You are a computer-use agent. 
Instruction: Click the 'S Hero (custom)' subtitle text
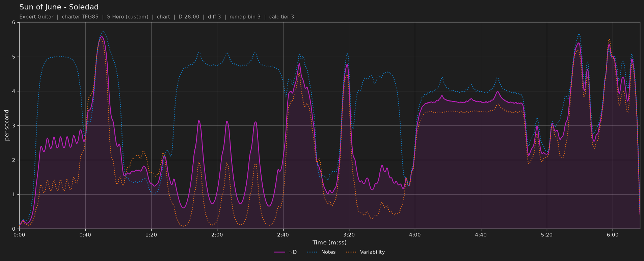(x=128, y=17)
